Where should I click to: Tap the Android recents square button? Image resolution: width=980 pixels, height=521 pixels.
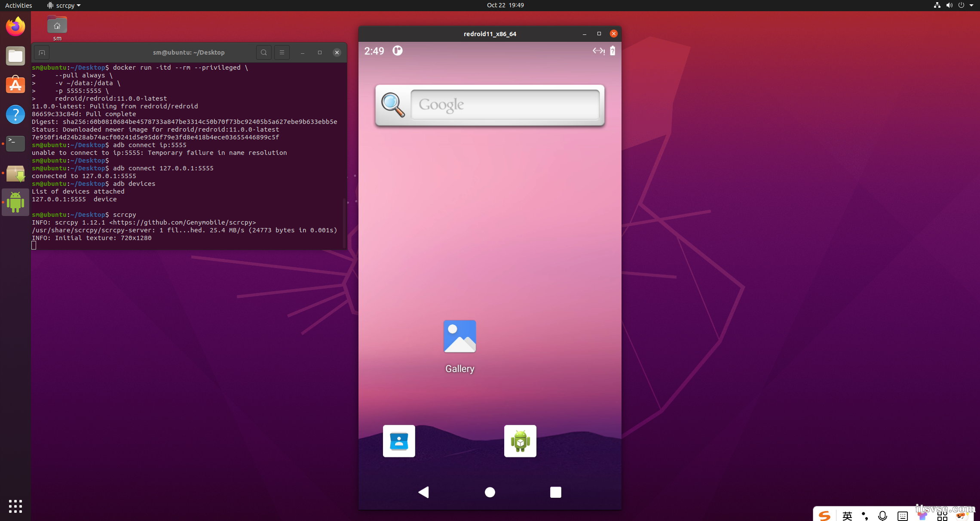(x=555, y=492)
